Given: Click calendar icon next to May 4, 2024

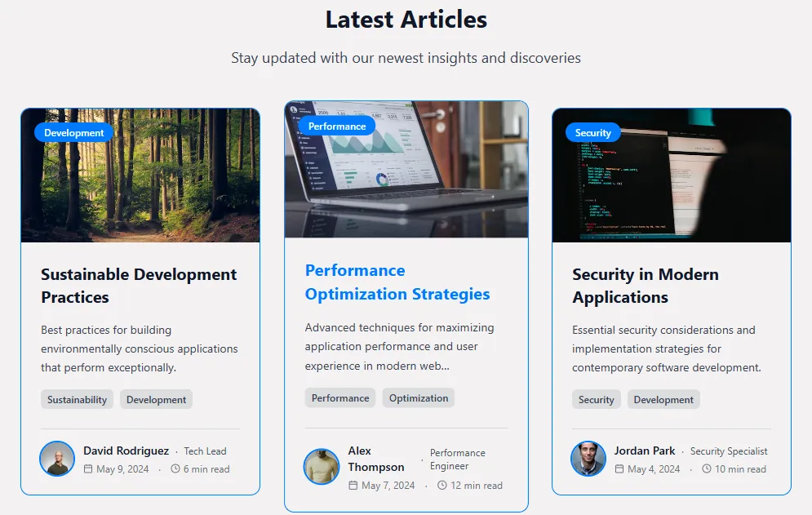Looking at the screenshot, I should tap(619, 469).
